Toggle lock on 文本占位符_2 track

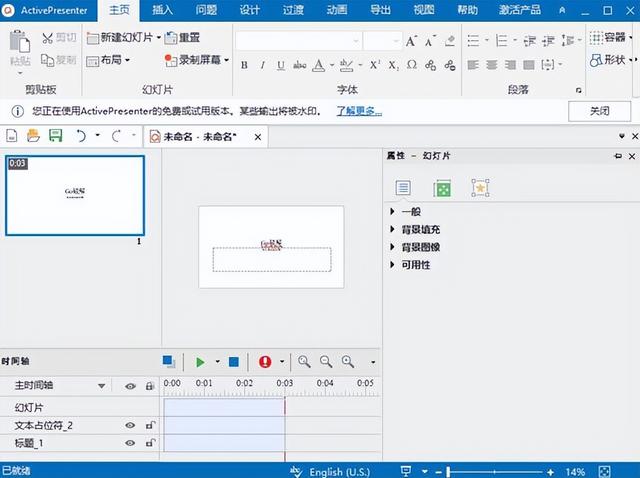pyautogui.click(x=150, y=425)
